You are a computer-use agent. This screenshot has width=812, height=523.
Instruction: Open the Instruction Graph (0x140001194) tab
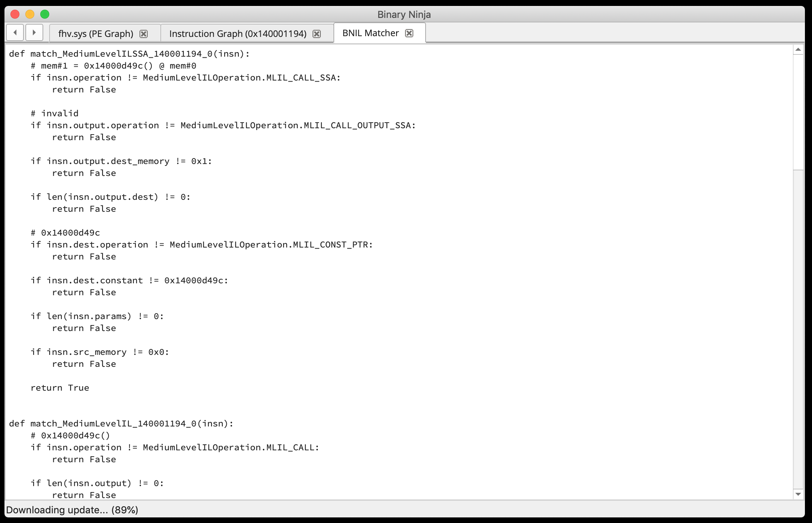(x=238, y=34)
